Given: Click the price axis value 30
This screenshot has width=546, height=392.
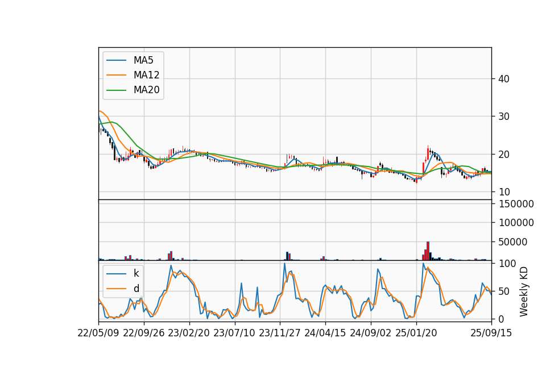Looking at the screenshot, I should (x=503, y=116).
